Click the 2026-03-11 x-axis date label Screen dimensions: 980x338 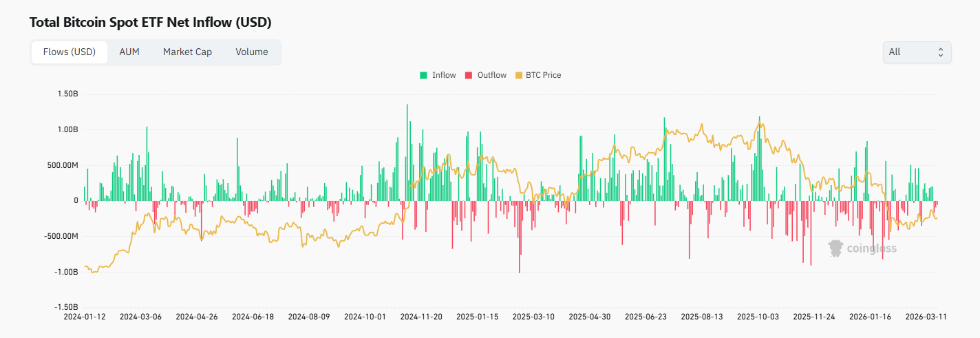click(925, 317)
